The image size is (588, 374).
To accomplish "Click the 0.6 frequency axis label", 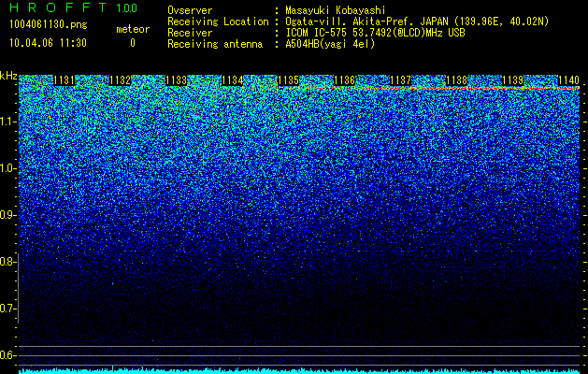I will 7,355.
